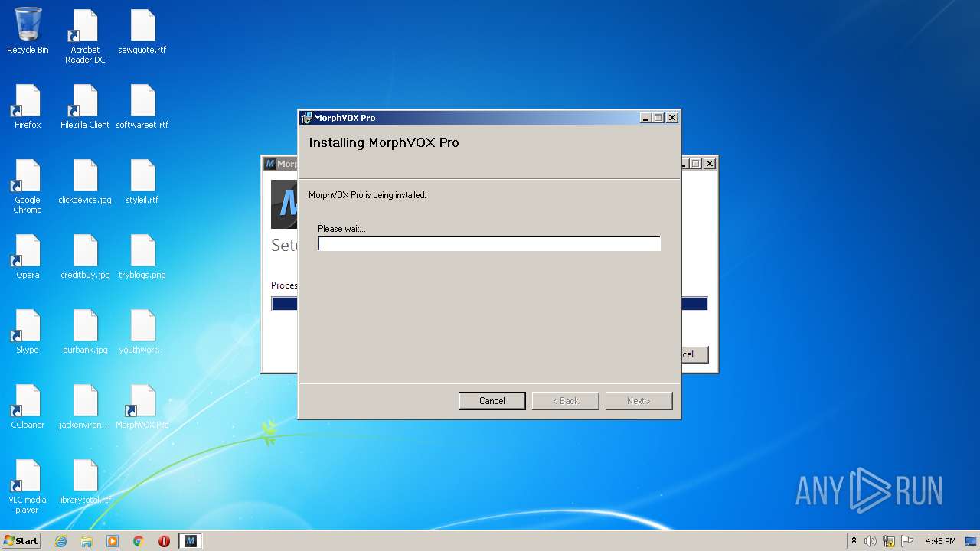This screenshot has height=551, width=980.
Task: Click background Setup window progress bar
Action: click(694, 304)
